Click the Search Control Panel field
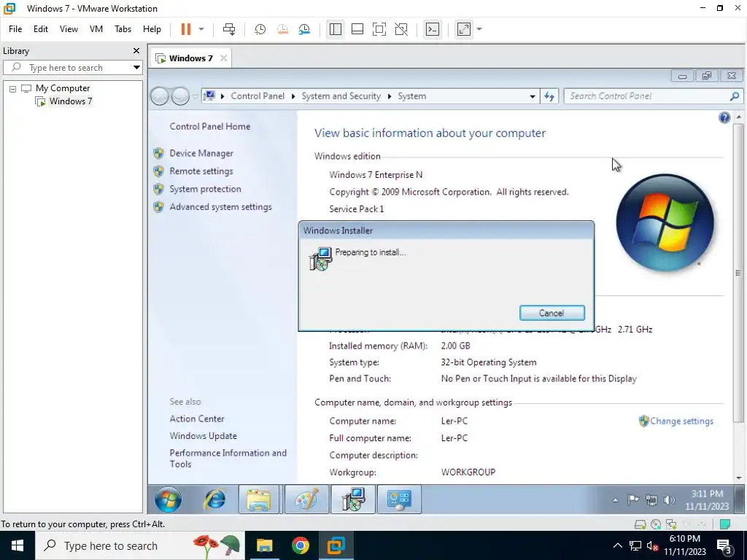This screenshot has width=747, height=560. pos(648,96)
